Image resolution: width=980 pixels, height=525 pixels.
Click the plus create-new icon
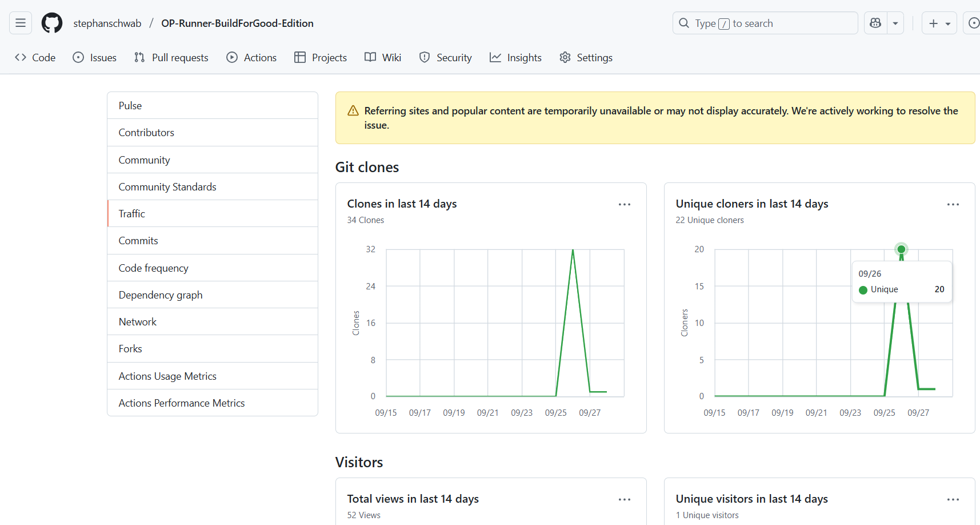(x=933, y=23)
